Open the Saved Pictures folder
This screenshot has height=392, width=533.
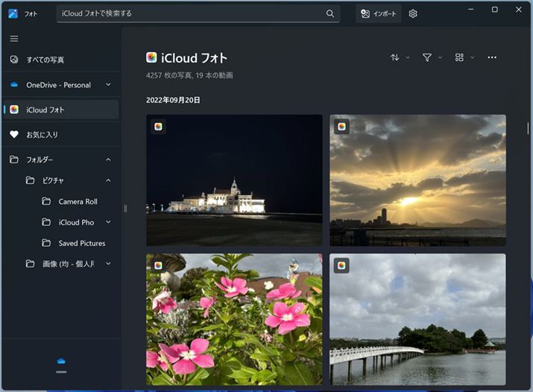[x=81, y=243]
